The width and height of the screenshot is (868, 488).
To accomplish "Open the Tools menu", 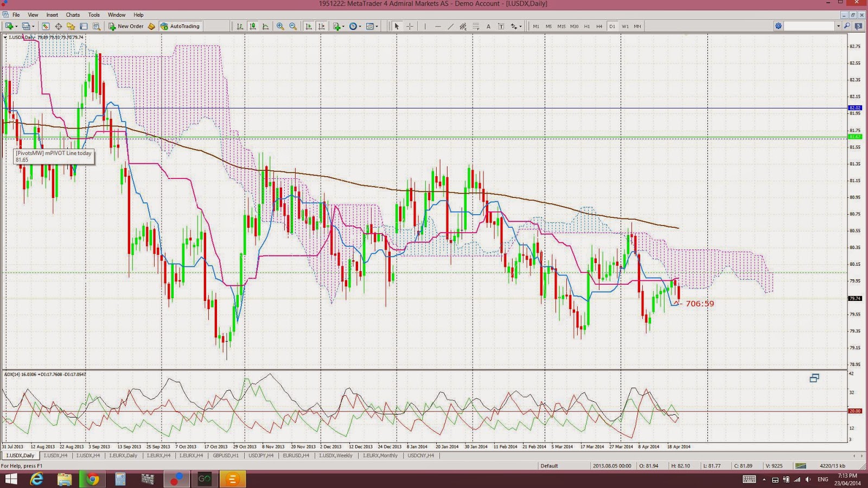I will coord(94,15).
